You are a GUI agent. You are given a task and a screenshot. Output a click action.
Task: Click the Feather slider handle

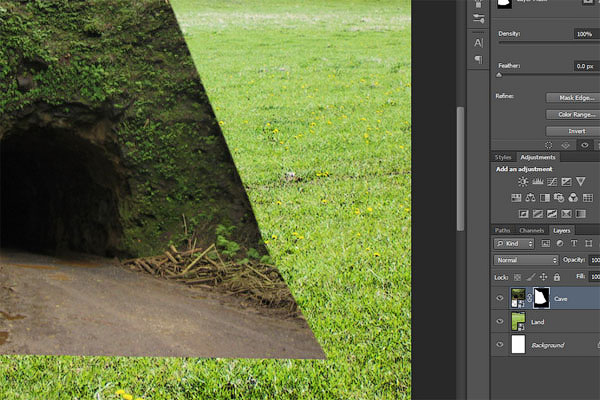click(x=499, y=75)
